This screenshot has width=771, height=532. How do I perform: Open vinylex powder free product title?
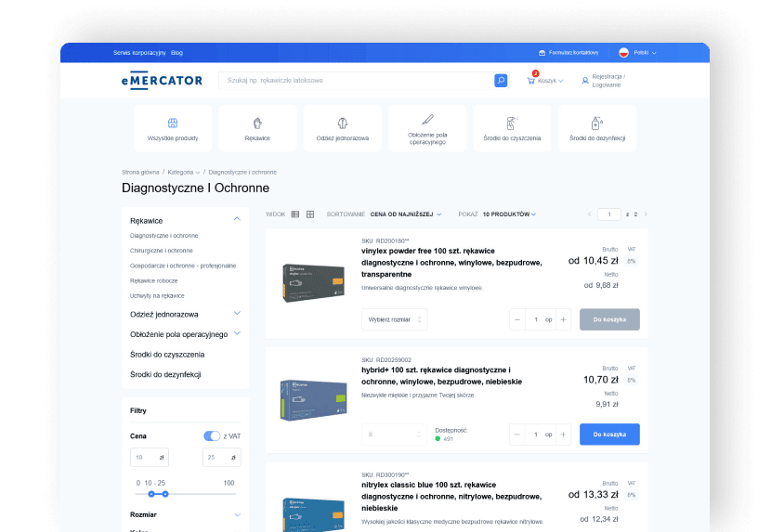coord(451,263)
